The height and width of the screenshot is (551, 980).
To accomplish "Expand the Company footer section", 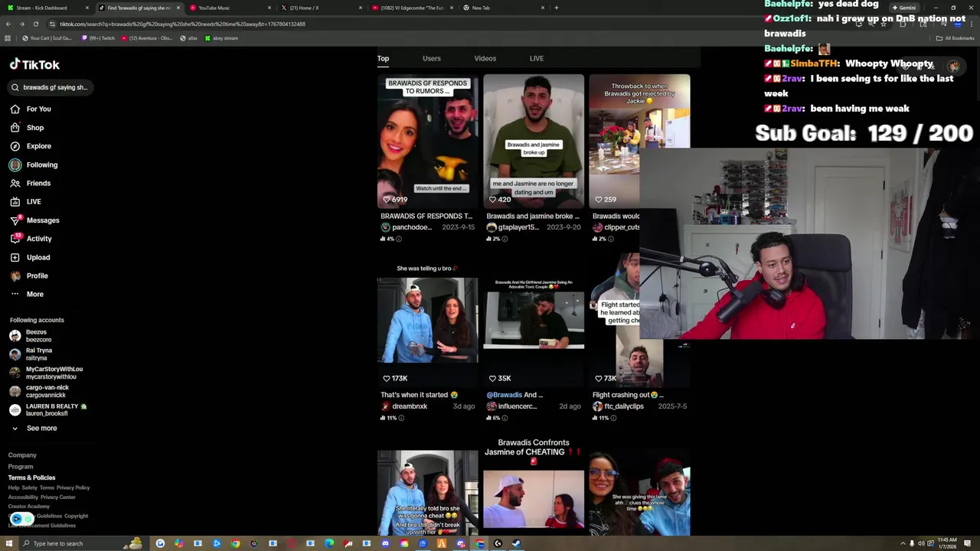I will (x=22, y=455).
